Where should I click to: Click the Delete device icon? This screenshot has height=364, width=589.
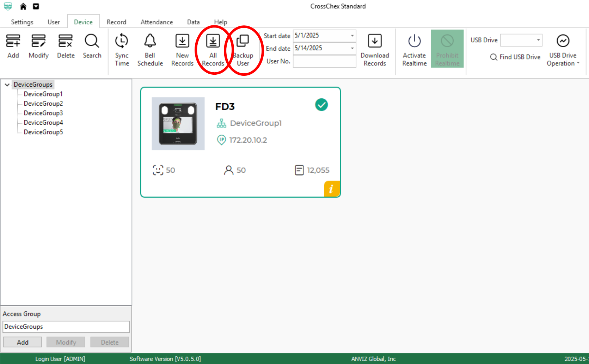[x=66, y=41]
